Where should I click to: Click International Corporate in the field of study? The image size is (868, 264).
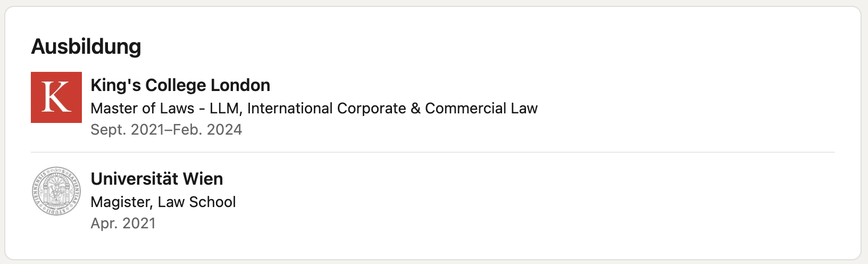(x=327, y=108)
